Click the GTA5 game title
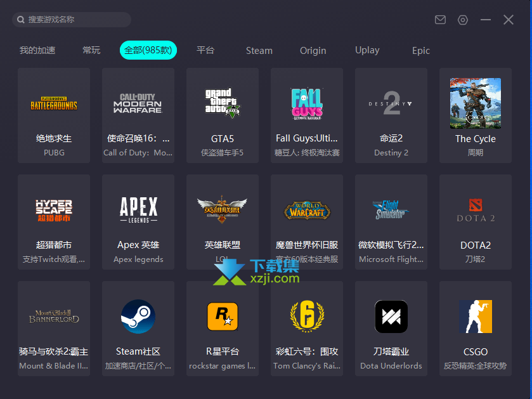The width and height of the screenshot is (532, 399). 222,139
